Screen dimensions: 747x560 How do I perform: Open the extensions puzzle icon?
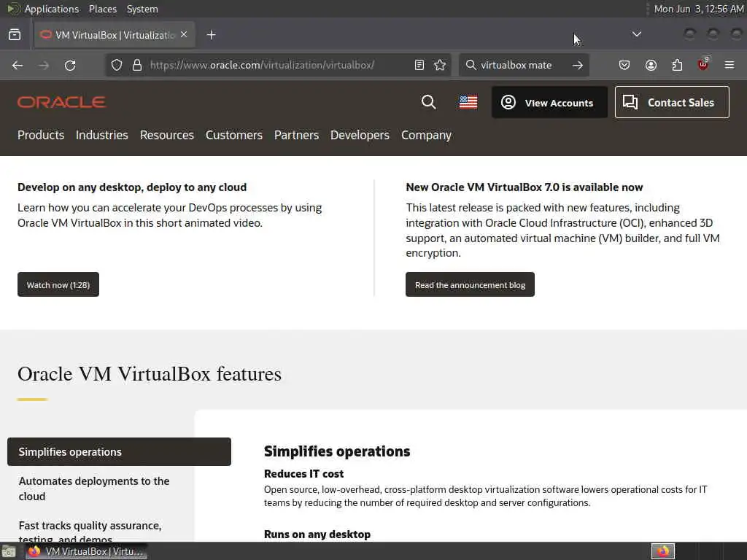point(677,65)
